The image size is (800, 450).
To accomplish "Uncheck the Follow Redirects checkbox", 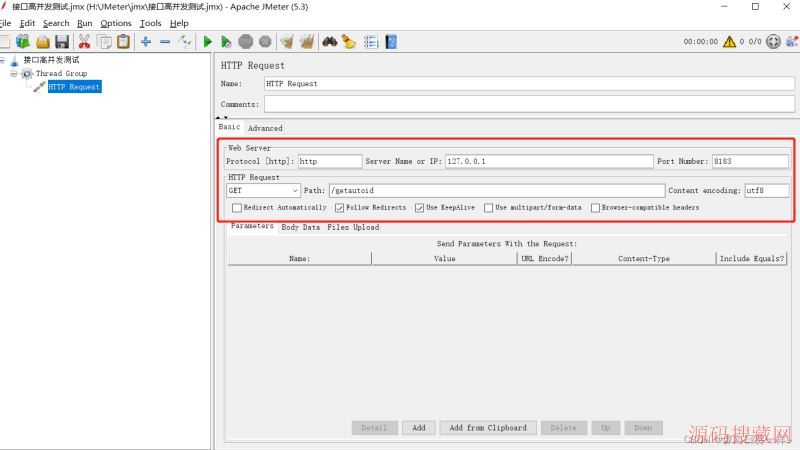I will pyautogui.click(x=339, y=208).
